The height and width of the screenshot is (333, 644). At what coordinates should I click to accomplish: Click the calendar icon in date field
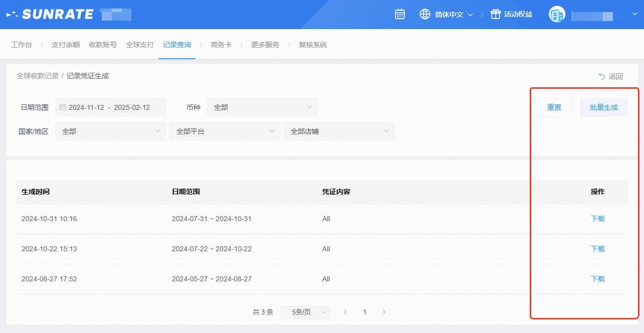click(63, 107)
